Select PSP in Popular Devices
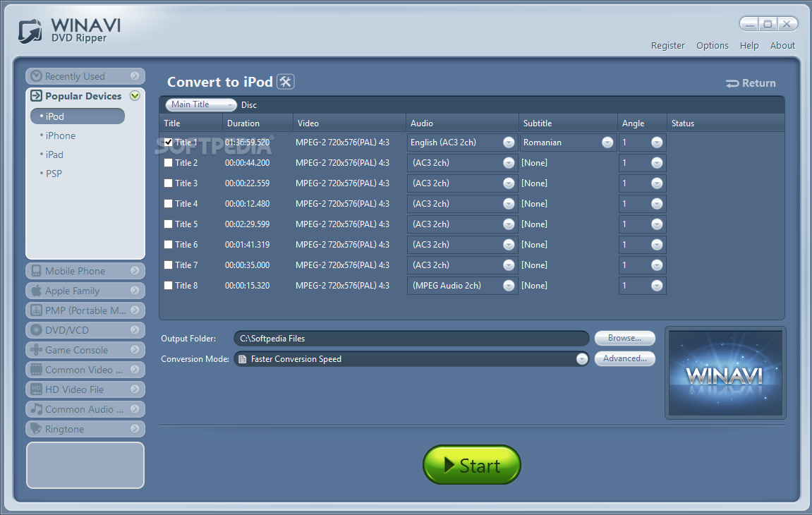The height and width of the screenshot is (515, 812). tap(54, 174)
